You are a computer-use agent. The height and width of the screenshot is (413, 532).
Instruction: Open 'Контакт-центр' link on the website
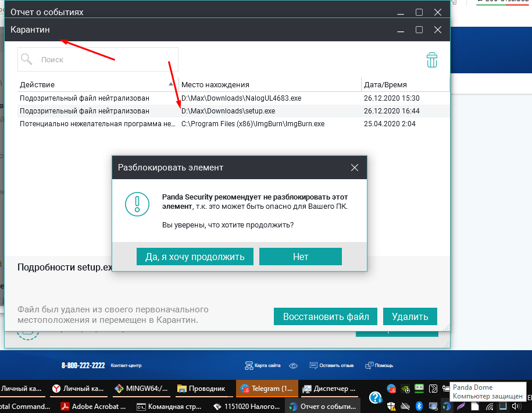(x=126, y=365)
